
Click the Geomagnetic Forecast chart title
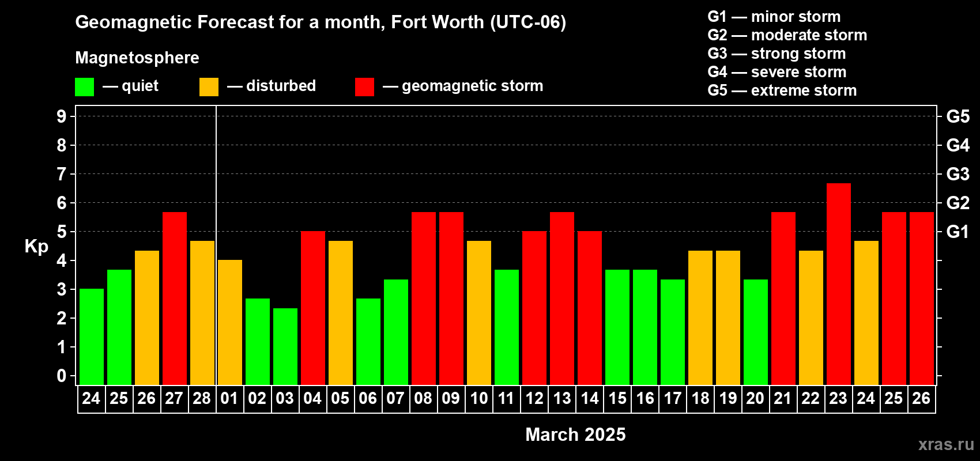[321, 22]
